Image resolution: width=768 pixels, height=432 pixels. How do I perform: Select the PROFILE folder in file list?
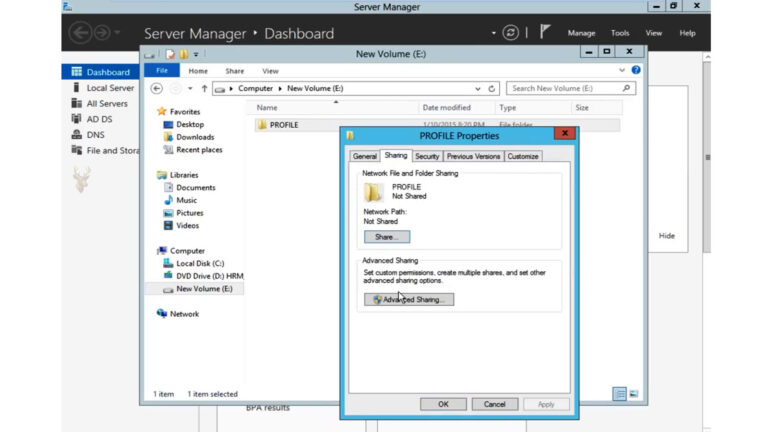pyautogui.click(x=284, y=125)
